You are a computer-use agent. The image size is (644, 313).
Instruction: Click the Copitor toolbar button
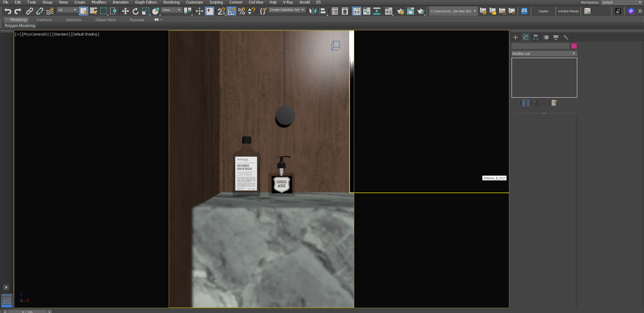(543, 11)
